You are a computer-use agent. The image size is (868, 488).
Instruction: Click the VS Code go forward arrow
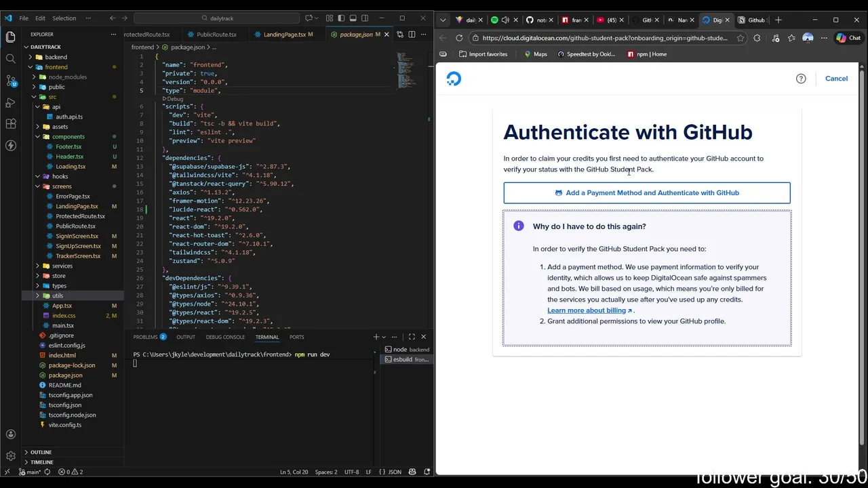124,18
